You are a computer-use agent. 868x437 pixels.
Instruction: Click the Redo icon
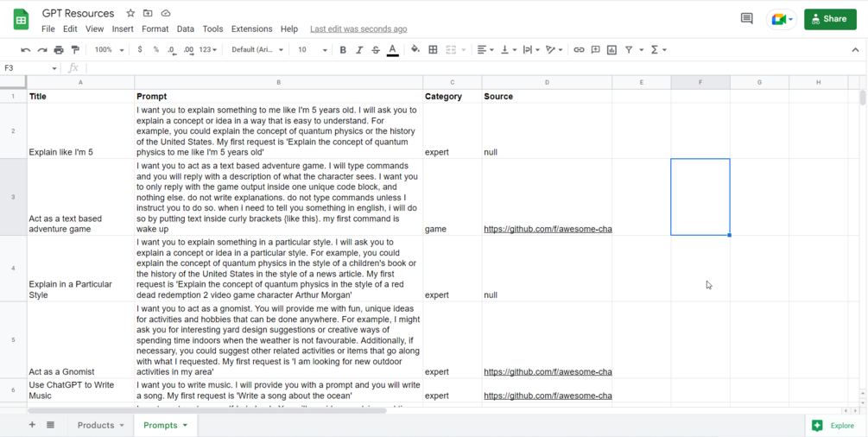[42, 50]
